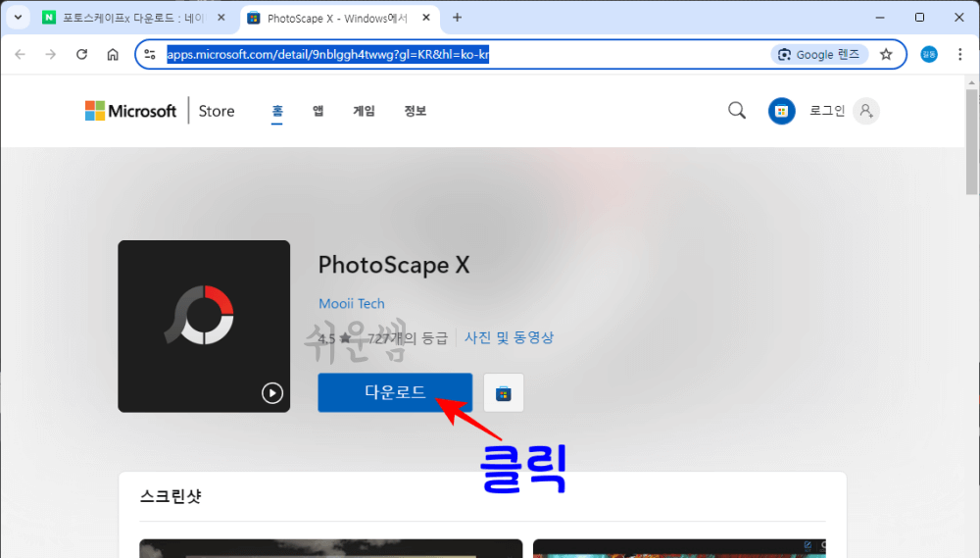The width and height of the screenshot is (980, 558).
Task: Bookmark this page with the star
Action: (x=886, y=54)
